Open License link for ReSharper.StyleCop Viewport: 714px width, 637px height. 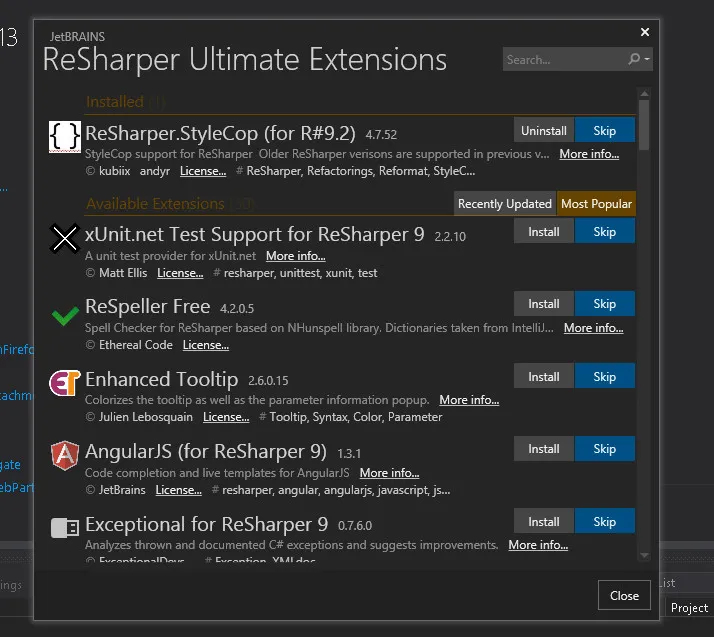point(203,171)
